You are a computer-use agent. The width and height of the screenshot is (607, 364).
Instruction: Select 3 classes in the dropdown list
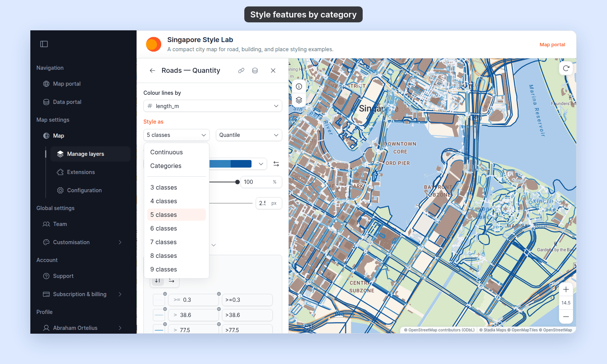click(x=176, y=187)
